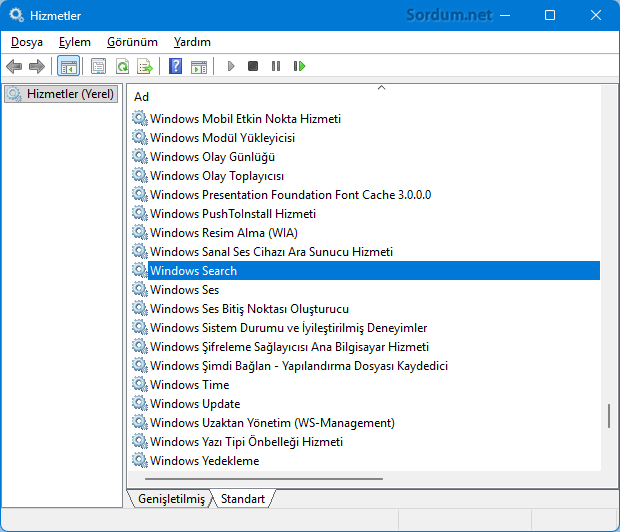
Task: Close the Hizmetler window
Action: pos(596,15)
